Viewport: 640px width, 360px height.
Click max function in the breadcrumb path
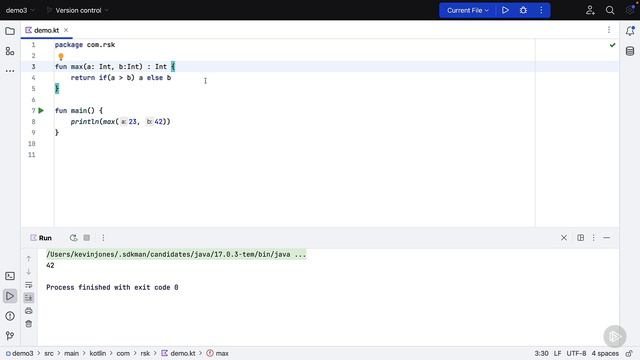coord(218,353)
